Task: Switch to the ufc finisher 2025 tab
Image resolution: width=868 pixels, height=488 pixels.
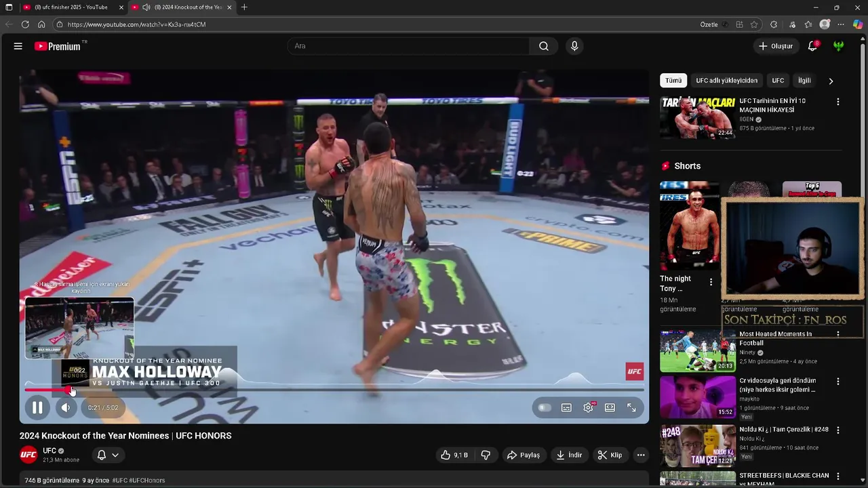Action: (x=71, y=7)
